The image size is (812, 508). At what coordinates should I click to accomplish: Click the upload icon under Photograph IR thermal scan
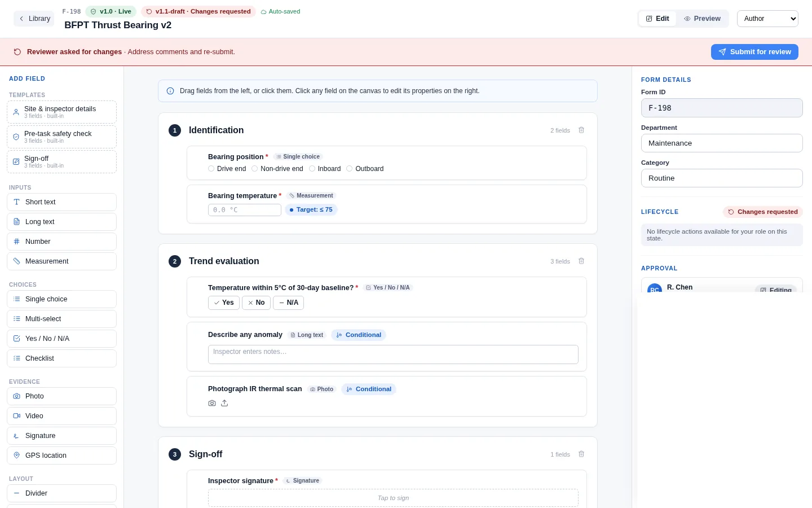(224, 404)
